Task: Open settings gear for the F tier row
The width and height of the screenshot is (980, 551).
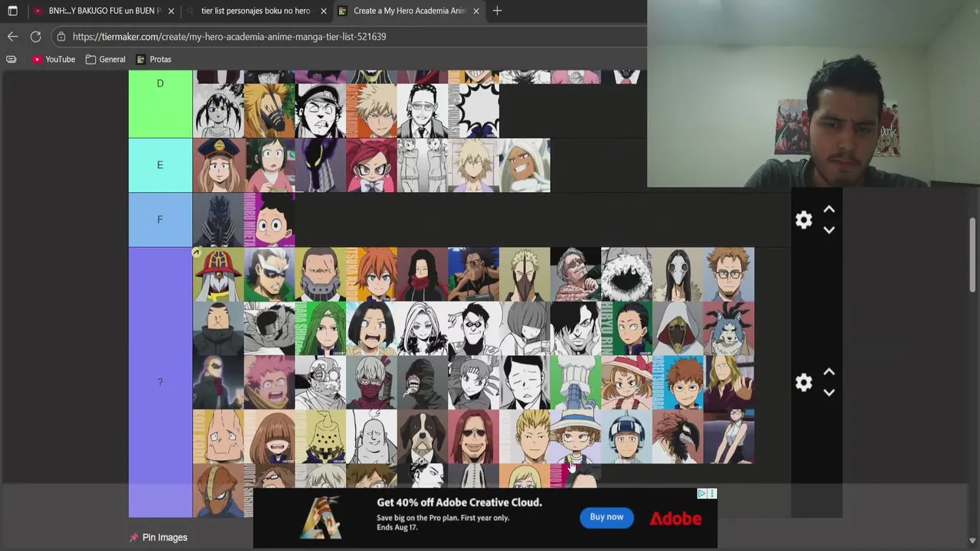Action: coord(803,220)
